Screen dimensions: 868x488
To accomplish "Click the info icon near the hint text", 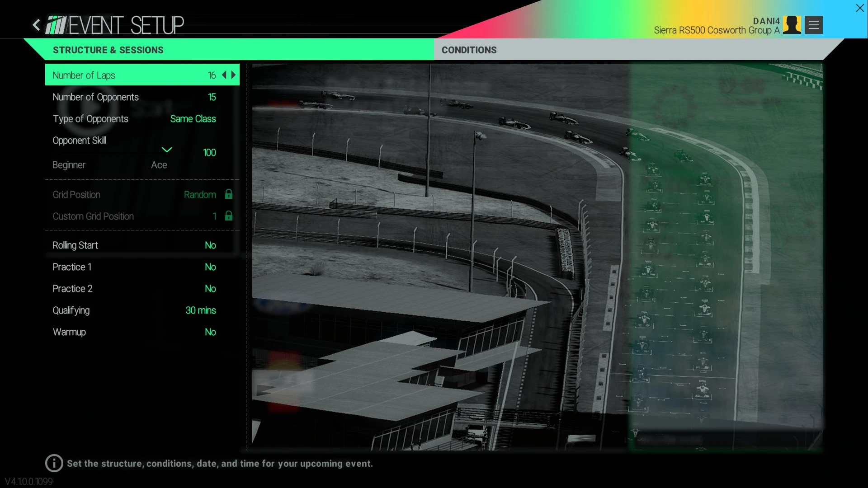I will pos(54,463).
